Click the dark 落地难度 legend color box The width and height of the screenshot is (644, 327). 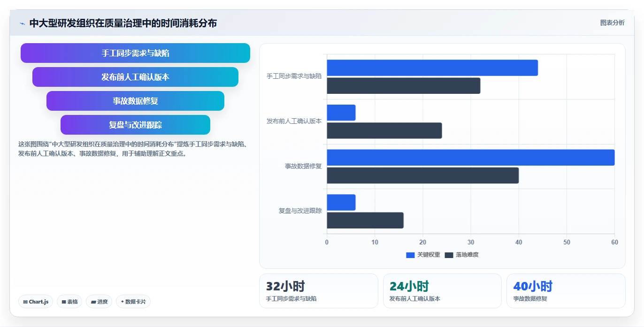pos(449,255)
